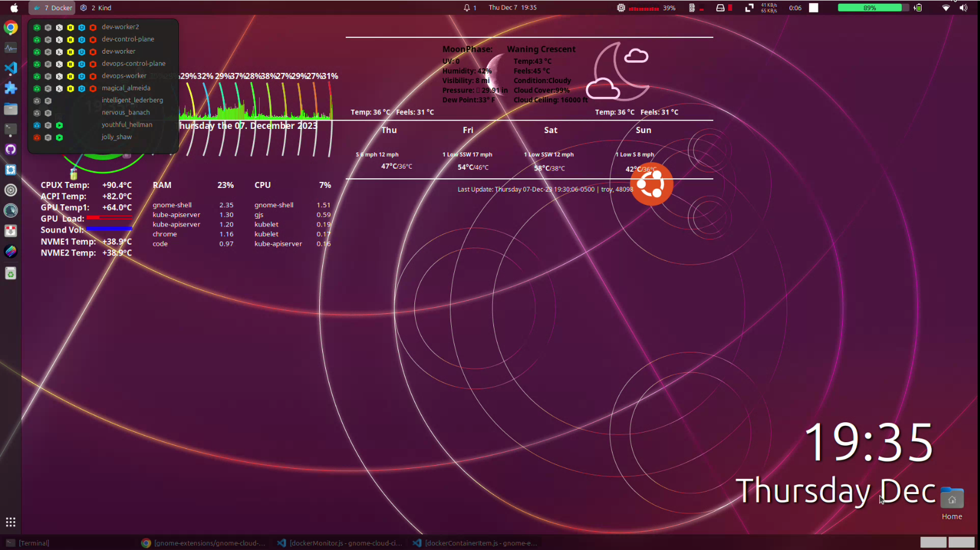Select the dev-control-plane container name
The height and width of the screenshot is (550, 980).
(x=128, y=39)
